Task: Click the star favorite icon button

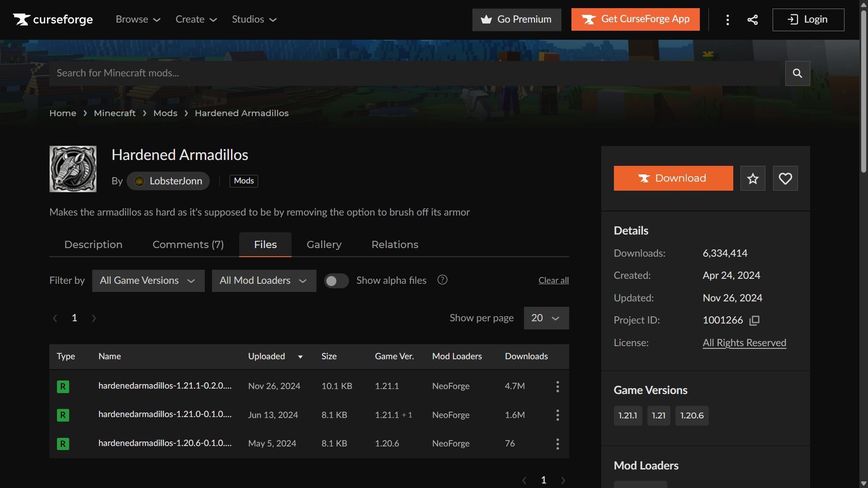Action: (753, 178)
